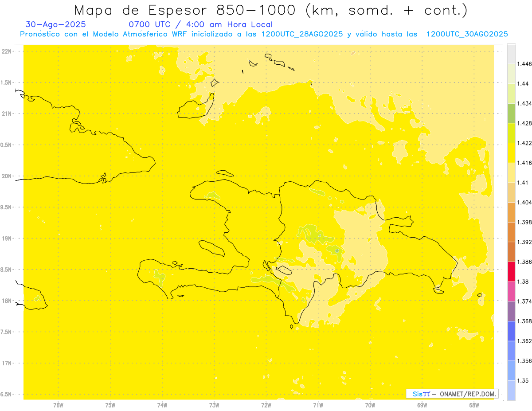The height and width of the screenshot is (411, 532).
Task: Click the '1.404' color bar label
Action: pos(524,202)
